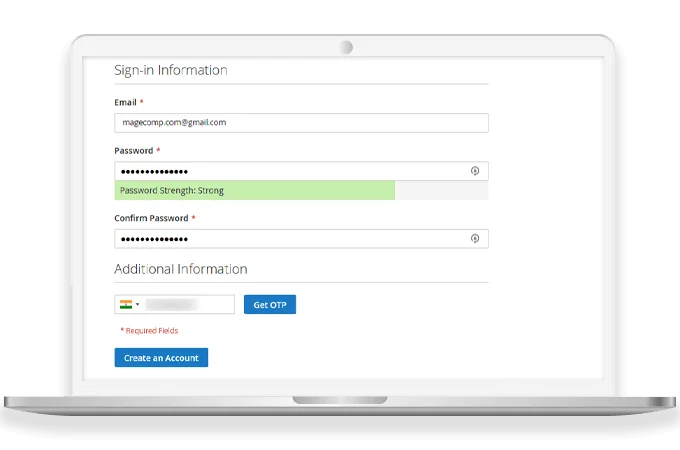The width and height of the screenshot is (680, 450).
Task: Click the Email label
Action: (125, 102)
